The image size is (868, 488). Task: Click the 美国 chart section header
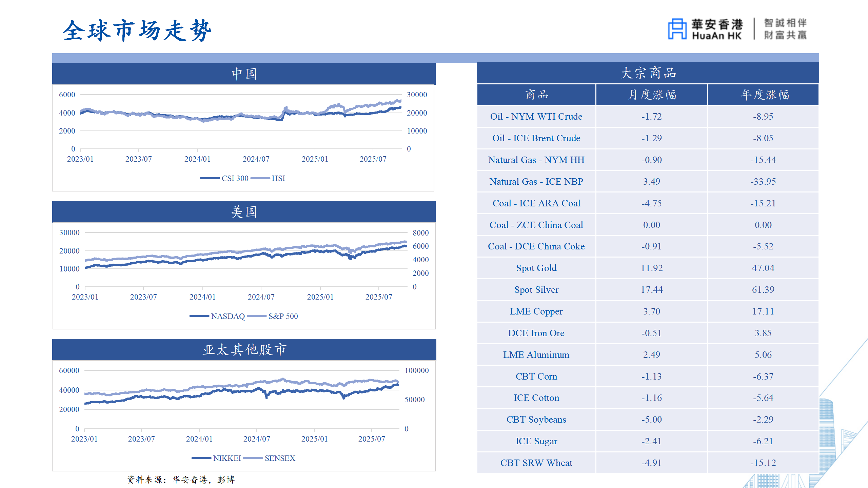click(x=244, y=212)
